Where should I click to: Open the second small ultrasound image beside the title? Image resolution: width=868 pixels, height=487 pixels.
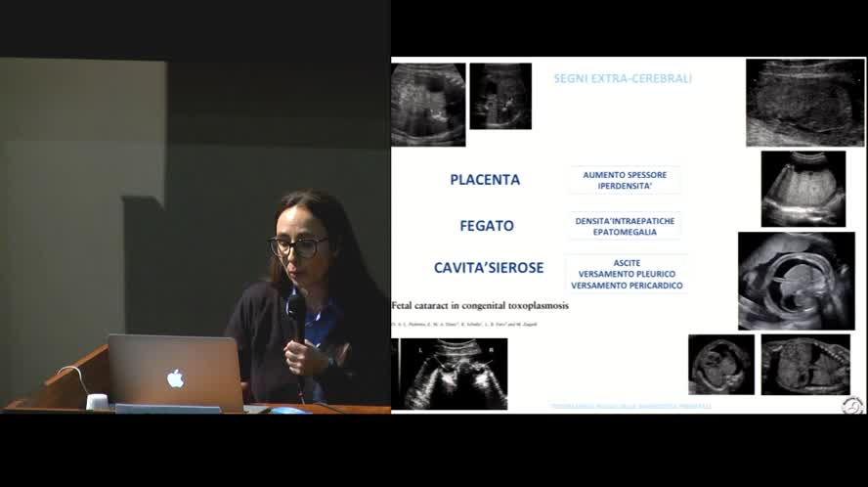500,96
